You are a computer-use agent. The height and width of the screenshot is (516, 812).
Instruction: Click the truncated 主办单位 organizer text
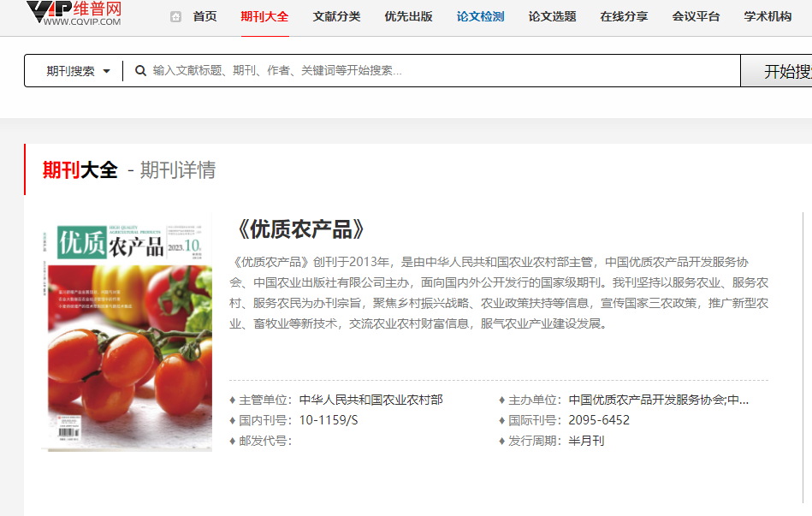[x=659, y=400]
